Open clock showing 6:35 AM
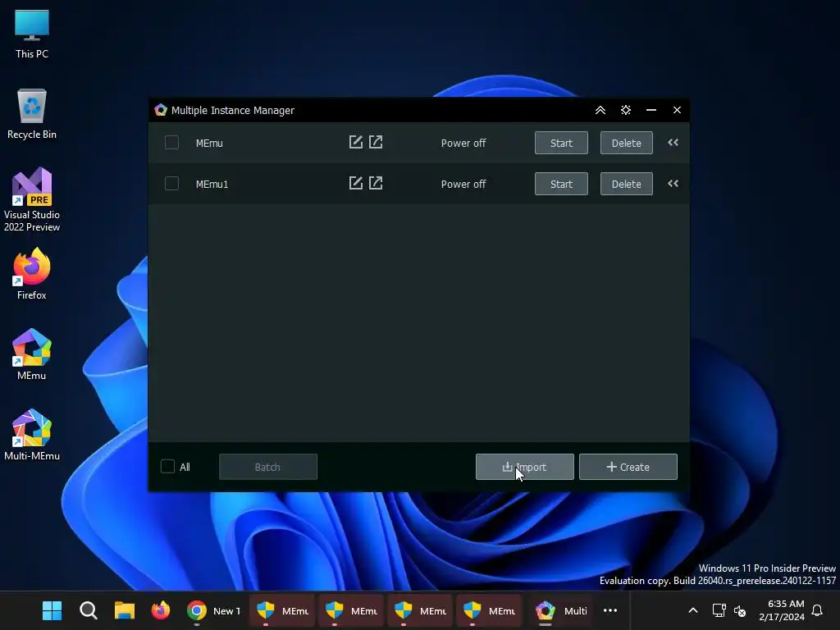Screen dimensions: 840x630 [x=782, y=610]
